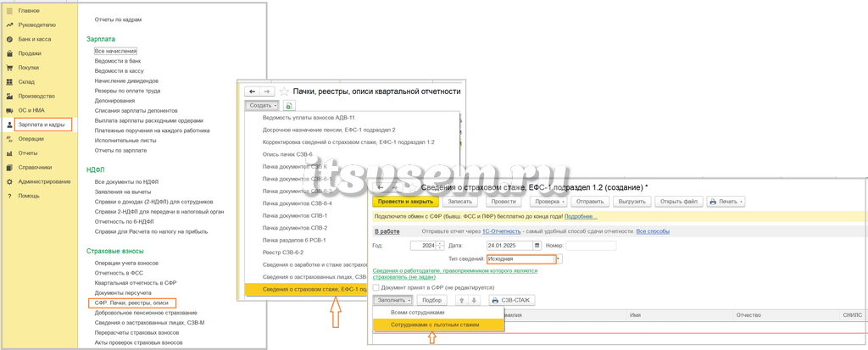
Task: Select Пачка документов СПВ-1 entry
Action: (295, 215)
